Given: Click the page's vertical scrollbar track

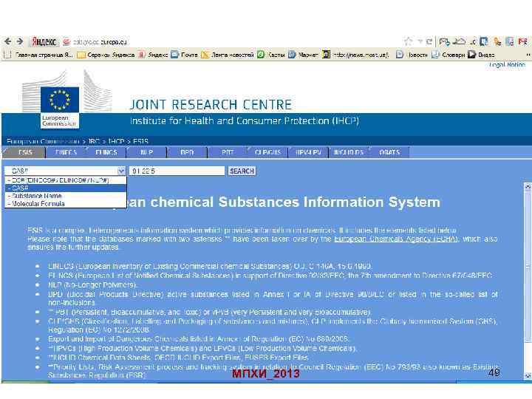Looking at the screenshot, I should 528,282.
